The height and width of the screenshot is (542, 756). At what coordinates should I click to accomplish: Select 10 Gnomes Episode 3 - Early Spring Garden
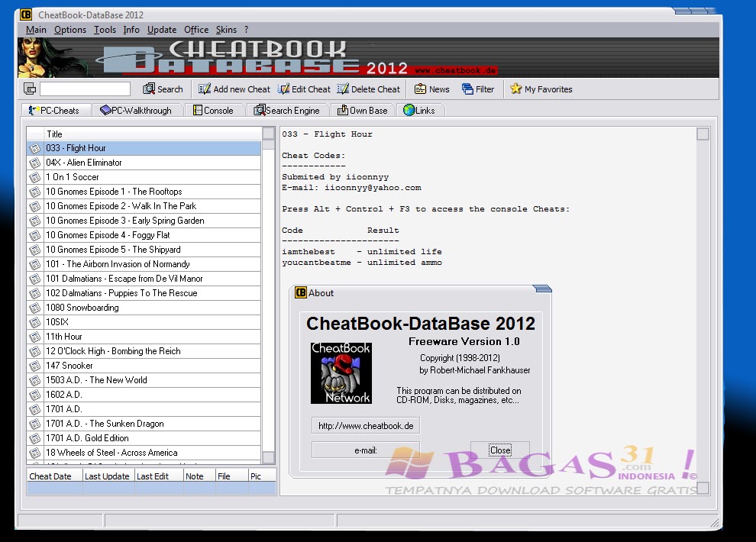(x=144, y=221)
